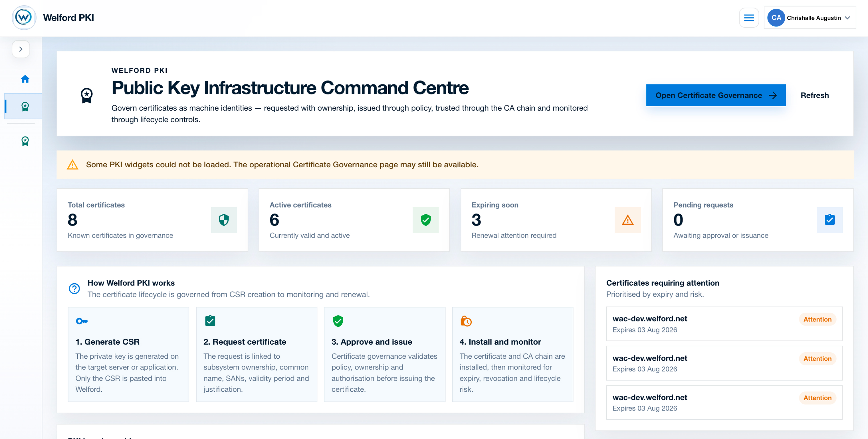Screen dimensions: 868x439
Task: Click the Pending requests clipboard icon
Action: (x=829, y=220)
